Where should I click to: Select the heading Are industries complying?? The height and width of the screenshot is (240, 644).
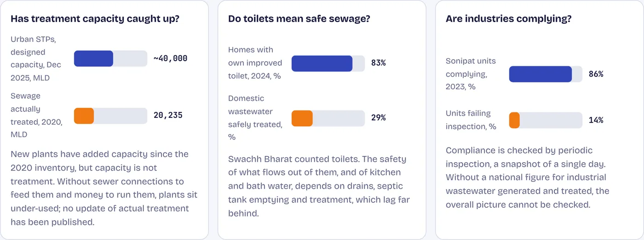click(x=509, y=19)
